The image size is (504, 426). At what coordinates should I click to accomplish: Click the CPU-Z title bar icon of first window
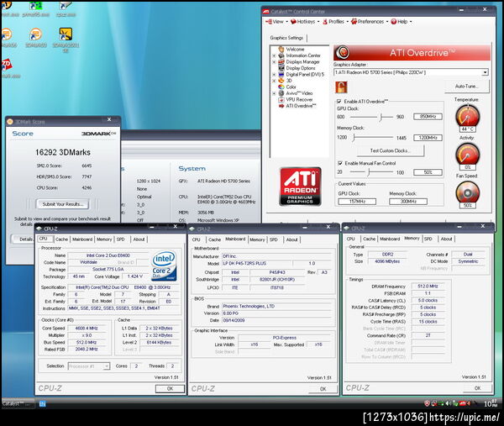(39, 229)
